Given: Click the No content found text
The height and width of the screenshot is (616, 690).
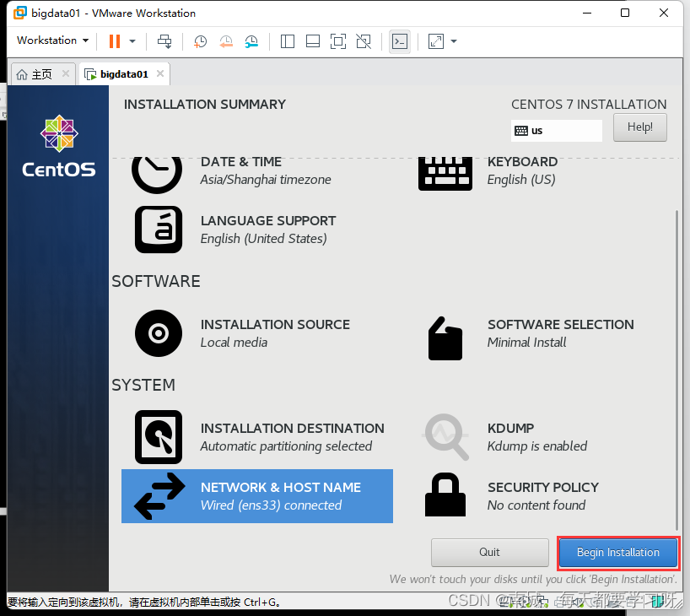Looking at the screenshot, I should point(536,505).
